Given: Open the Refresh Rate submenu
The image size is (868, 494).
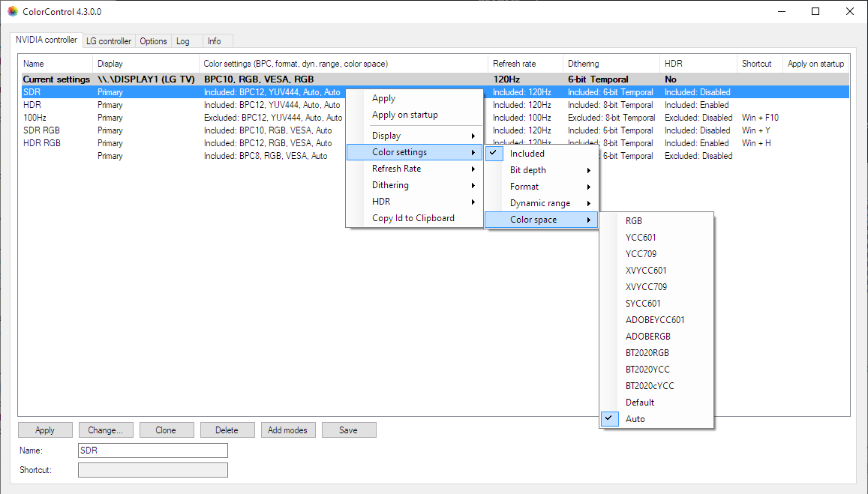Looking at the screenshot, I should coord(396,169).
